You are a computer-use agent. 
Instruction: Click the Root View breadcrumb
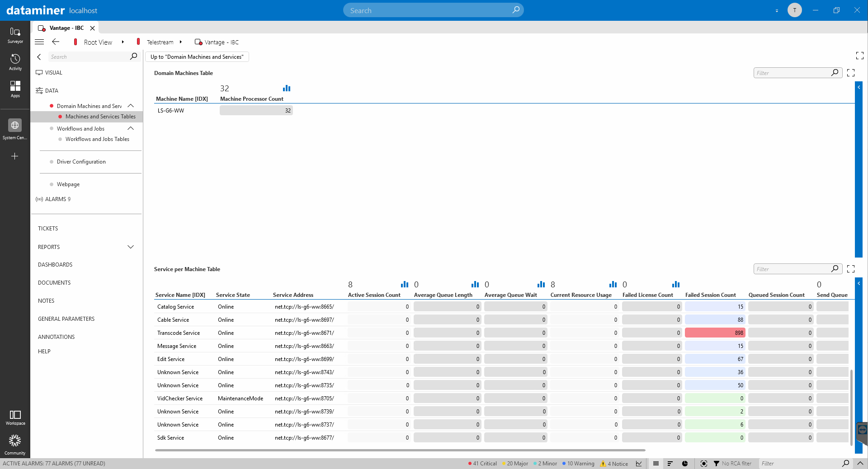[98, 42]
